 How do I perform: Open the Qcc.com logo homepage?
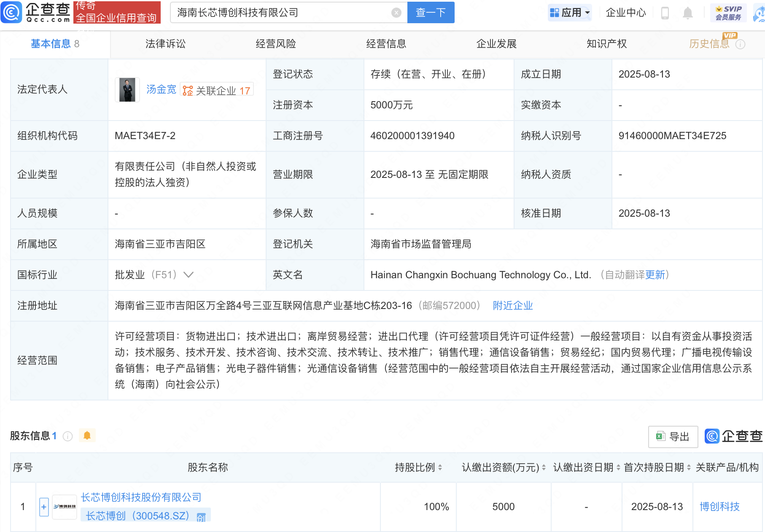click(36, 12)
